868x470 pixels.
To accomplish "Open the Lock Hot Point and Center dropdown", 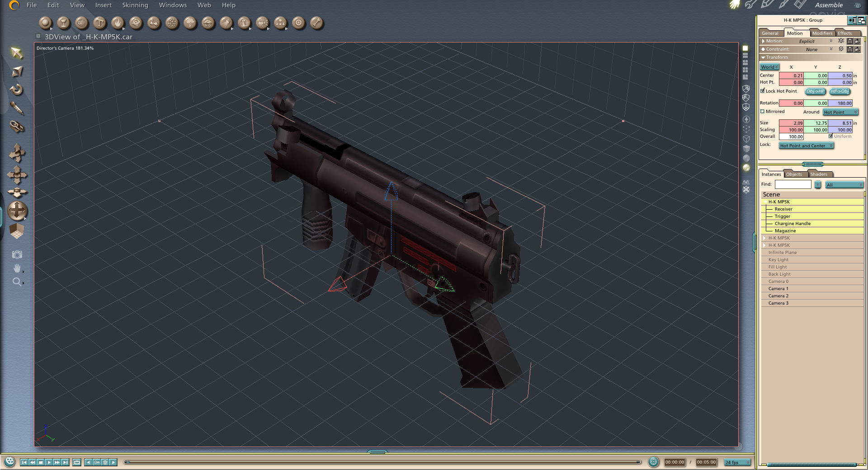I will (806, 146).
